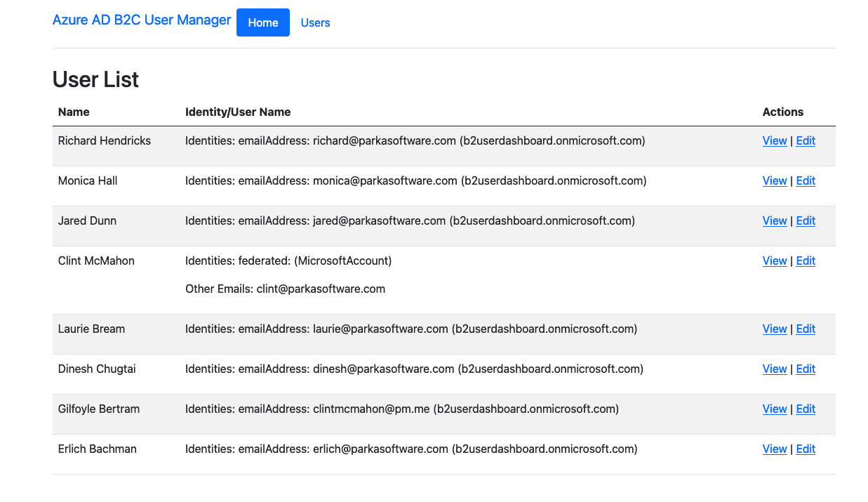View Gilfoyle Bertram's details
Screen dimensions: 868x502
pos(775,409)
